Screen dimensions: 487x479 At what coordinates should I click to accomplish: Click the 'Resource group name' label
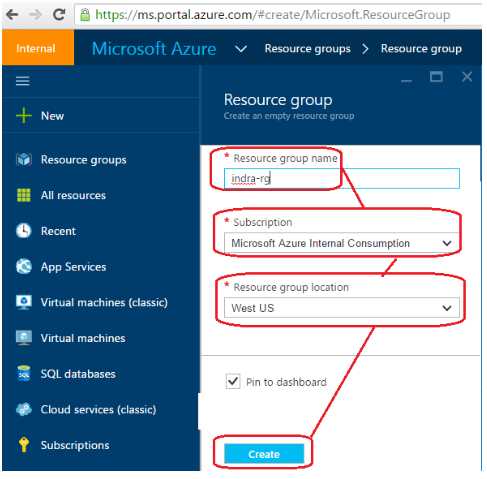coord(285,158)
